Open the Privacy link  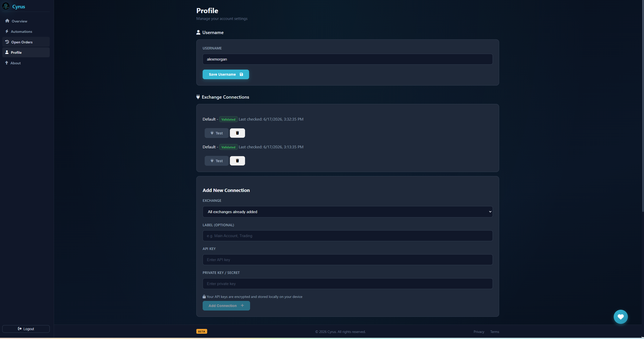[479, 332]
